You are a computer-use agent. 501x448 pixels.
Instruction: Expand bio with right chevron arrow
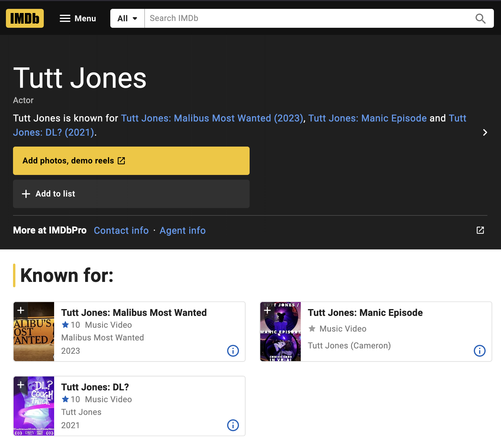click(485, 132)
